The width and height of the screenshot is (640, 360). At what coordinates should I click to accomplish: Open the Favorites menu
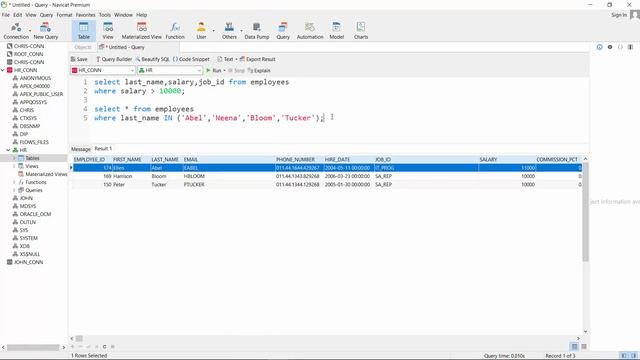(85, 15)
